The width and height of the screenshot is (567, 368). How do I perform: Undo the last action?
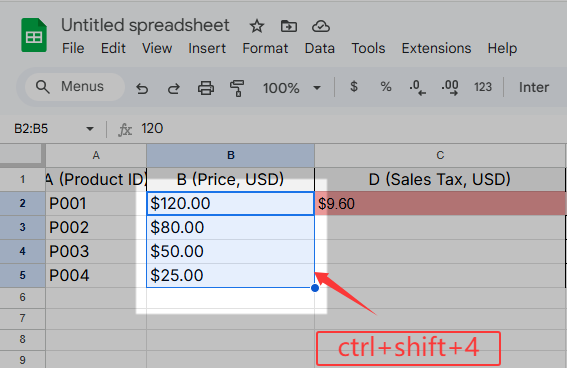tap(142, 88)
